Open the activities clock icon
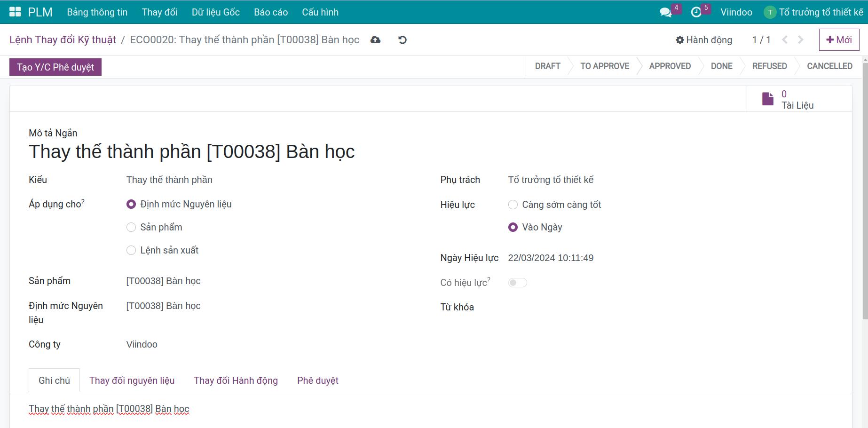The width and height of the screenshot is (868, 428). [x=696, y=12]
